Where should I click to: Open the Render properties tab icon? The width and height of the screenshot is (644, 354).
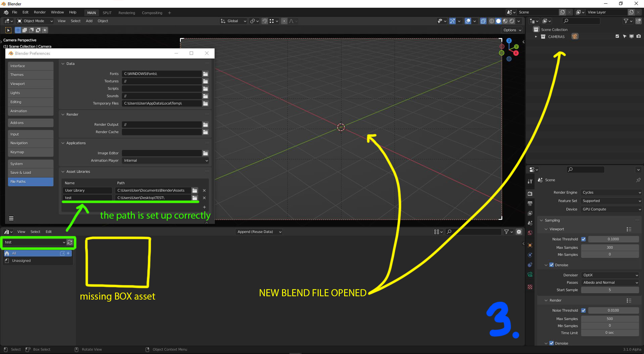point(530,194)
